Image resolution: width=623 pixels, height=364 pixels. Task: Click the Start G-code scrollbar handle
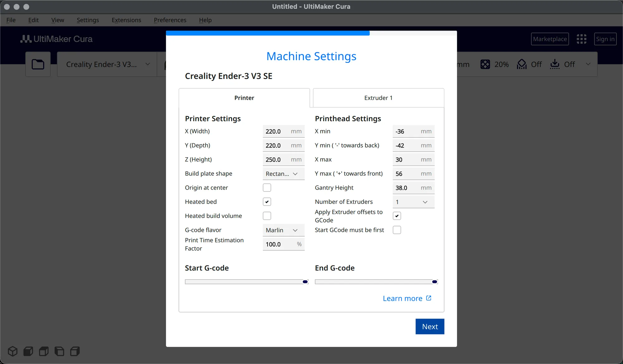tap(305, 281)
